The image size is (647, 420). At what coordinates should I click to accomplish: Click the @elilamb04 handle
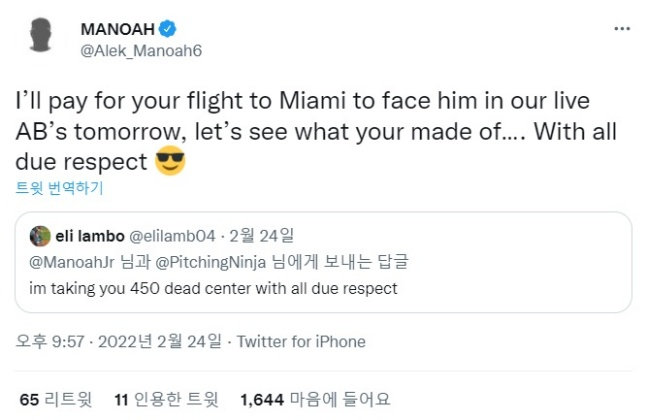(x=169, y=236)
